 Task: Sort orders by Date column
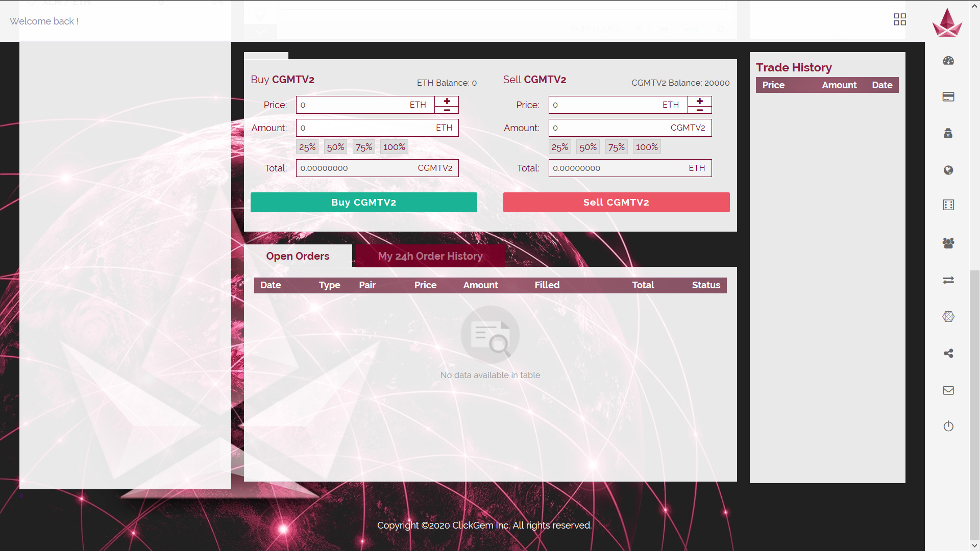[271, 285]
